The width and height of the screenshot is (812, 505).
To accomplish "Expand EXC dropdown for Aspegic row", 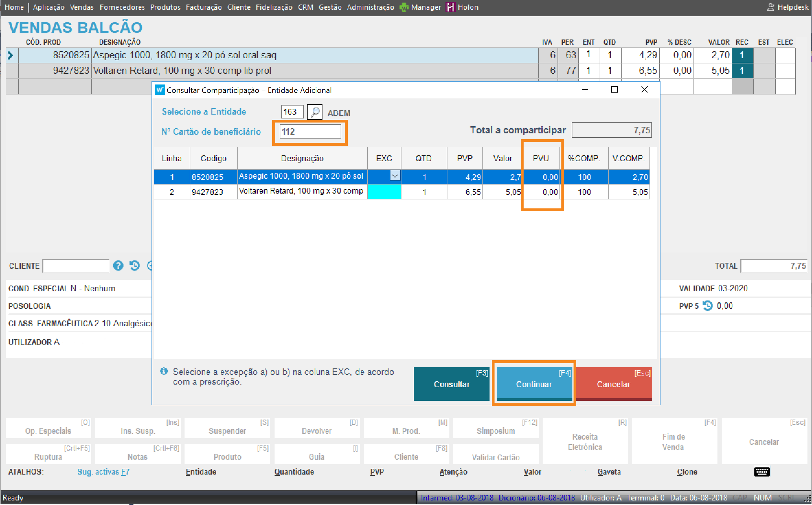I will [x=395, y=176].
